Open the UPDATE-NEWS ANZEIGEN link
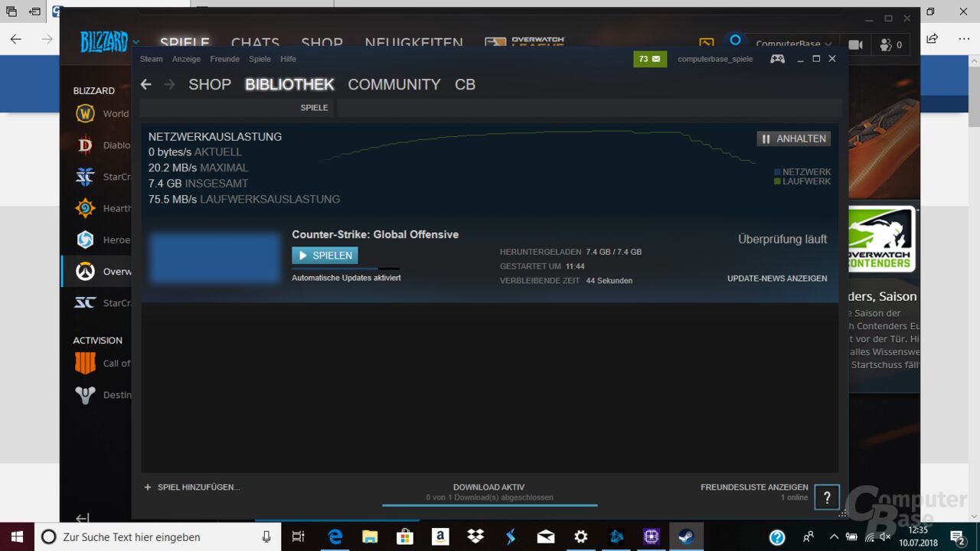The width and height of the screenshot is (980, 551). pos(777,279)
